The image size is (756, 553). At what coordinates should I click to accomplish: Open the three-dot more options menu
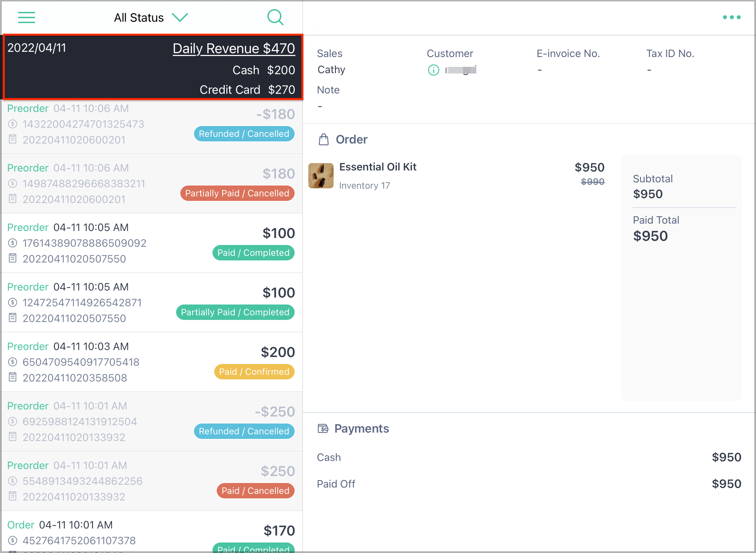click(x=732, y=17)
